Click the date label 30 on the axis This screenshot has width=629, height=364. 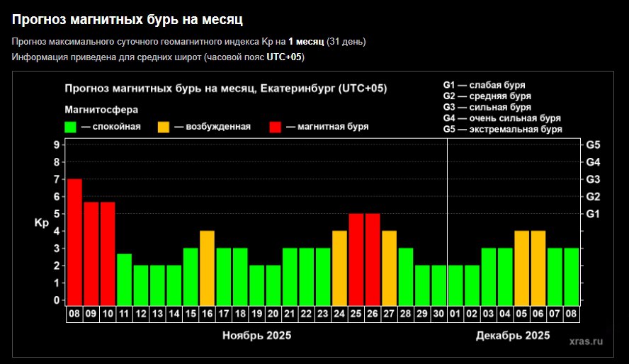438,313
